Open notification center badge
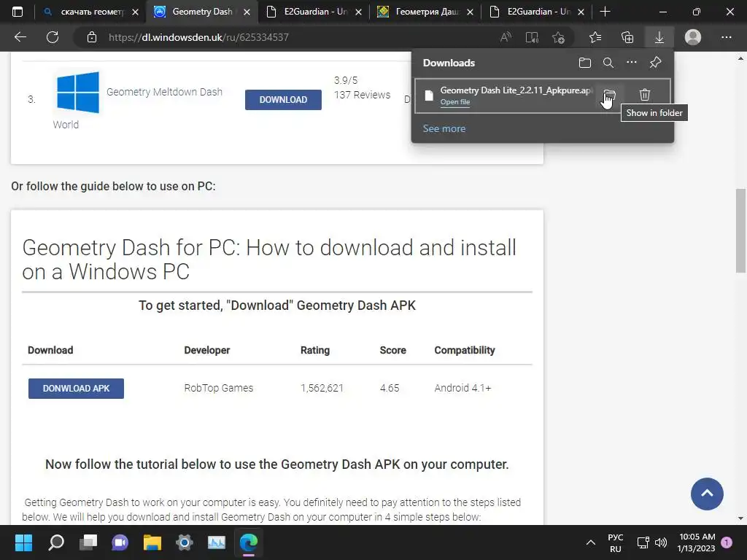The height and width of the screenshot is (560, 747). coord(727,542)
